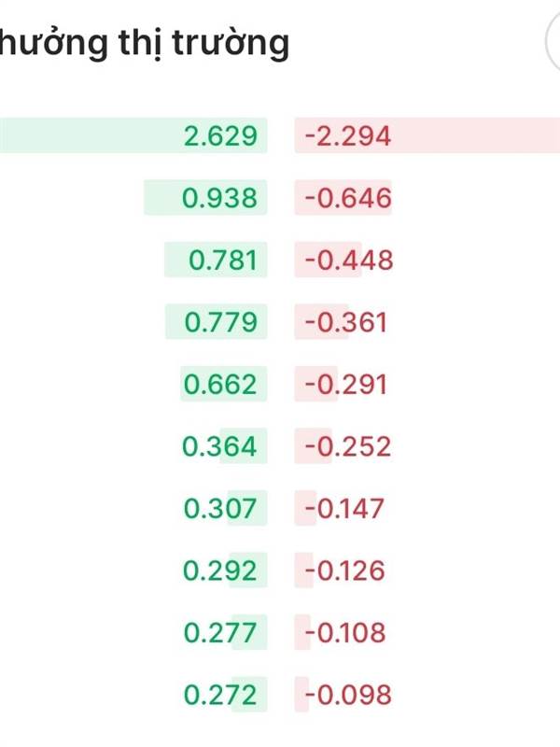The width and height of the screenshot is (560, 747).
Task: Select the -0.108 value bar
Action: tap(340, 632)
